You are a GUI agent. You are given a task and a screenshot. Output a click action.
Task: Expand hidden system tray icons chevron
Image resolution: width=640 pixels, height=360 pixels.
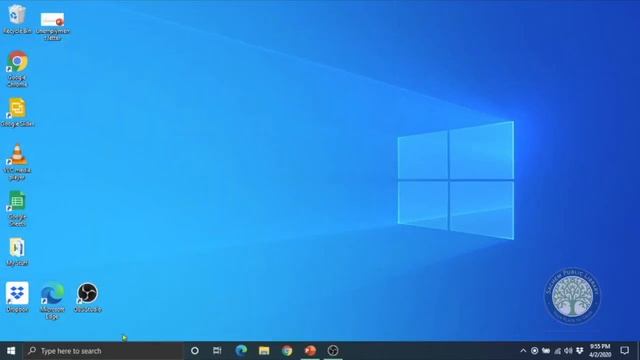[523, 351]
